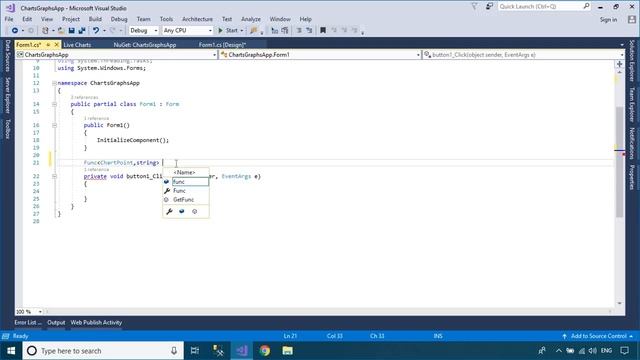Open the Server Explorer side tab

pyautogui.click(x=7, y=96)
